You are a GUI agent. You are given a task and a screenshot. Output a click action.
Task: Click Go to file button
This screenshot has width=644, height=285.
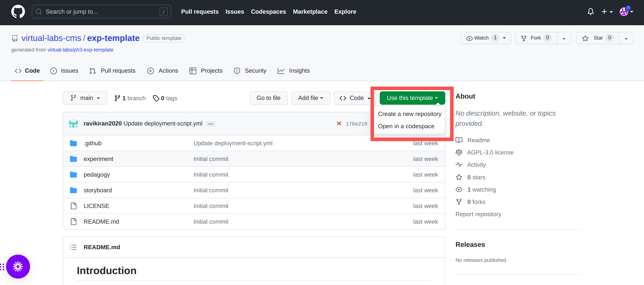[x=268, y=98]
